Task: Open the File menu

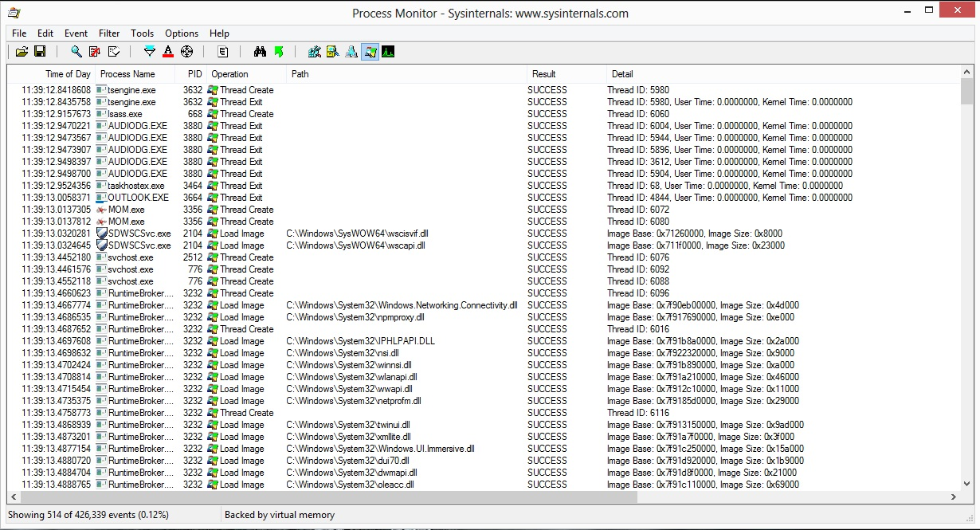Action: click(x=19, y=33)
